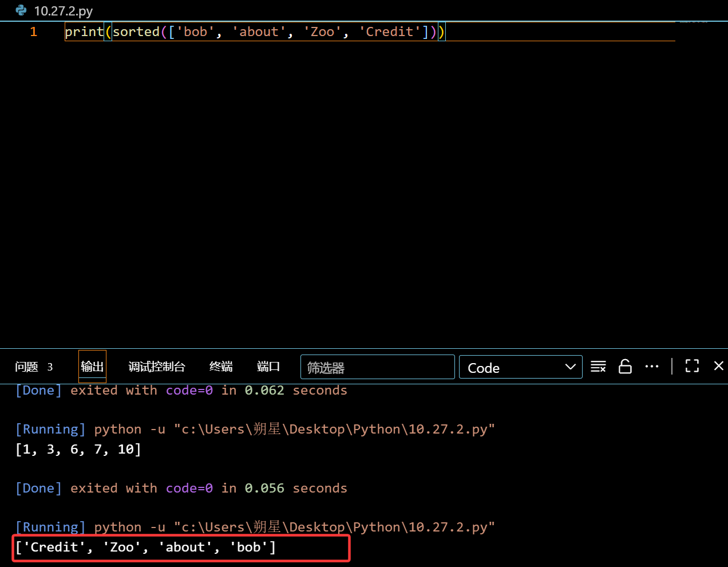Click line number 1 in the gutter
The width and height of the screenshot is (728, 567).
(x=34, y=32)
